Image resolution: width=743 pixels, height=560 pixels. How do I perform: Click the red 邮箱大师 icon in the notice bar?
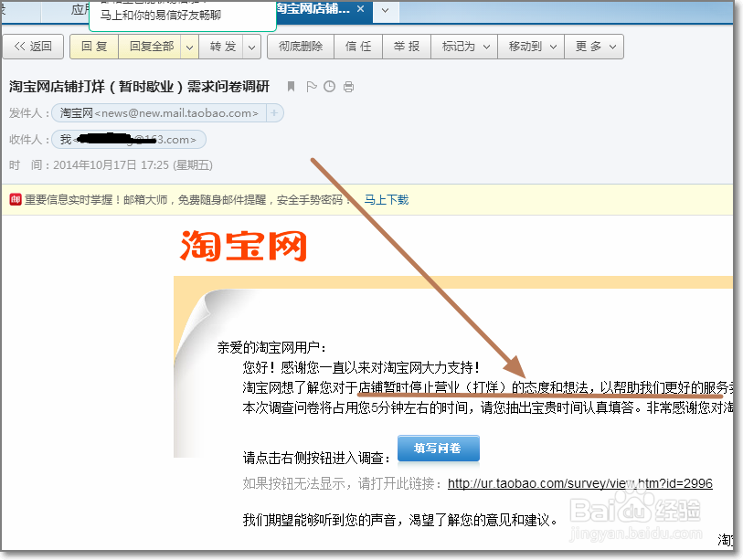[x=16, y=199]
